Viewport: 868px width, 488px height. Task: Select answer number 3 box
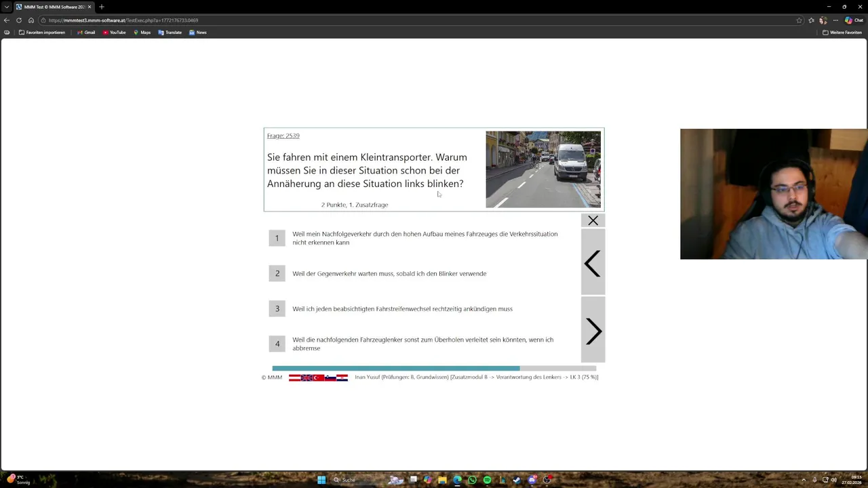point(277,308)
